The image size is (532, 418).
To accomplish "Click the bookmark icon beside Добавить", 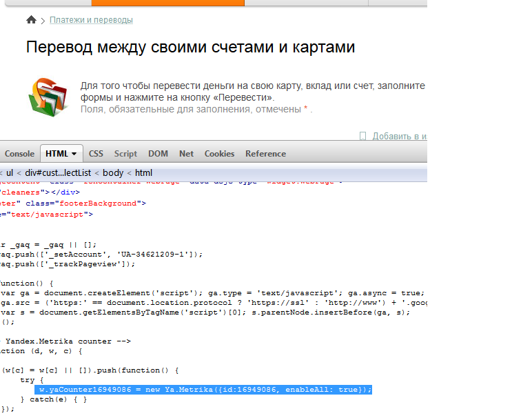I will pos(362,136).
